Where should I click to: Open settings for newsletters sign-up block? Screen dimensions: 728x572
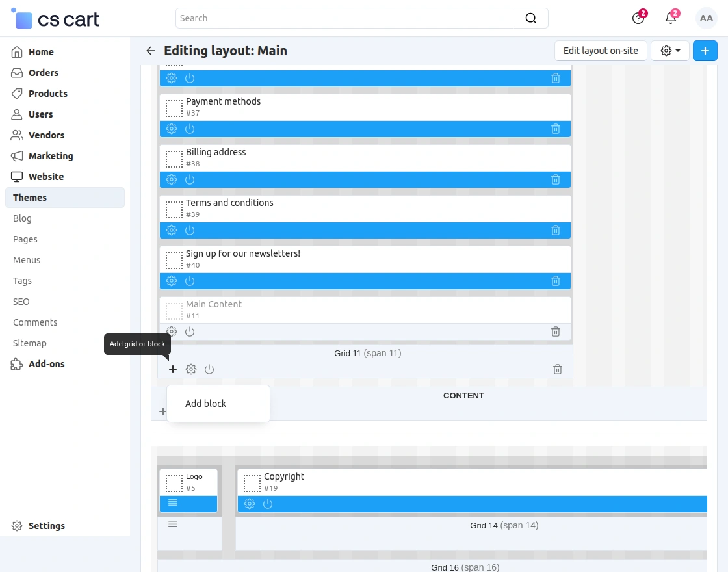pos(172,280)
